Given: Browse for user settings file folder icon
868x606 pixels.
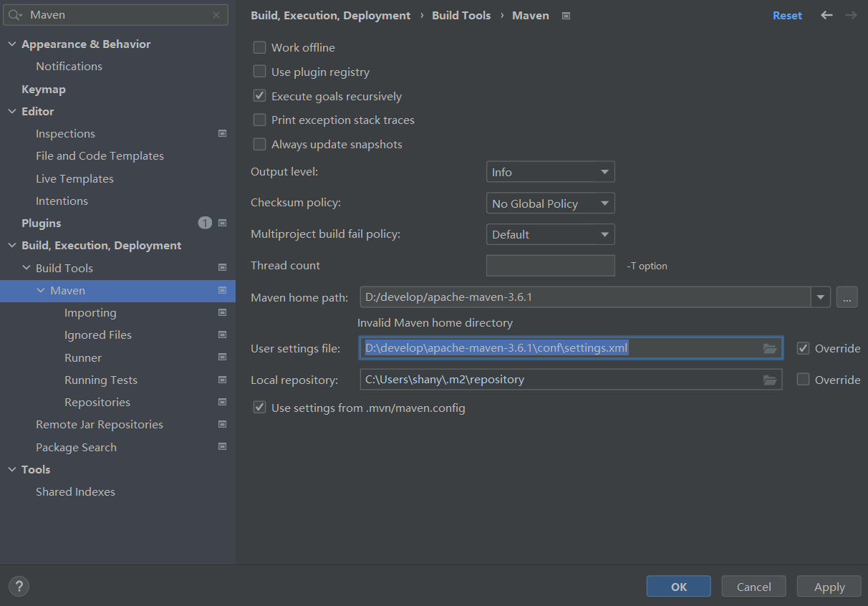Looking at the screenshot, I should click(x=770, y=348).
